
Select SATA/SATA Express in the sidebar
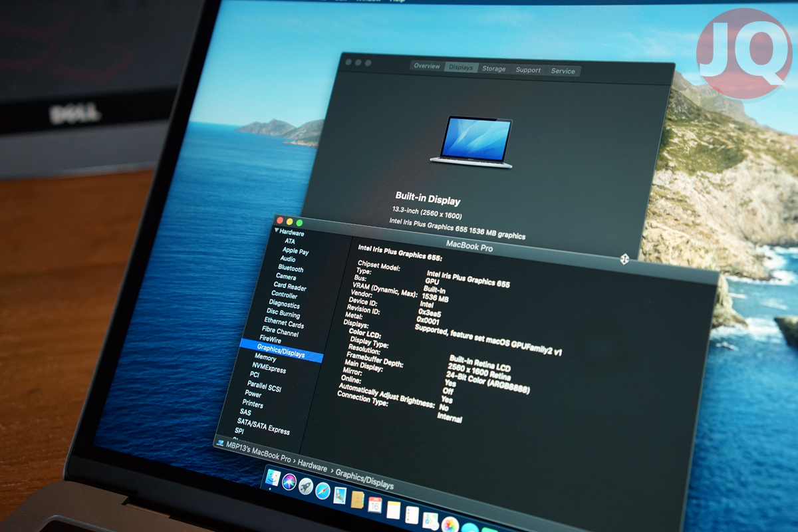263,426
